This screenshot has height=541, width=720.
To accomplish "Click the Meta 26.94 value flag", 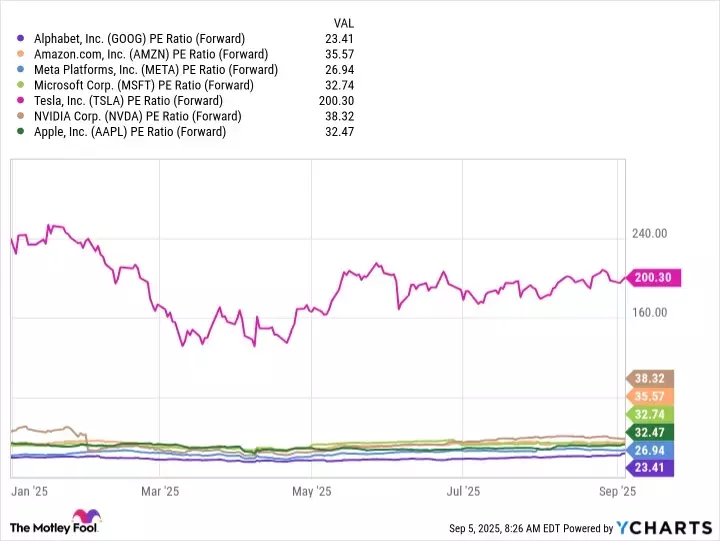I will point(650,450).
